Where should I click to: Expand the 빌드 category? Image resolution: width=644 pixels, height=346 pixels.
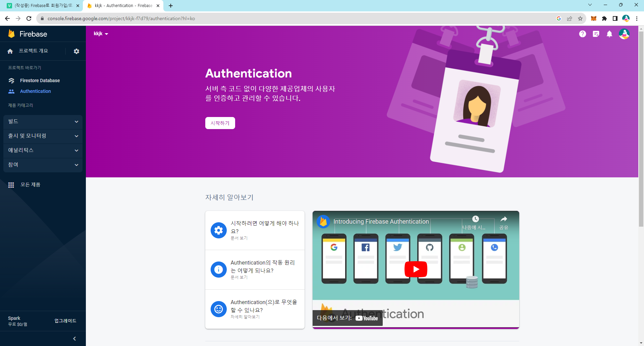pyautogui.click(x=43, y=122)
